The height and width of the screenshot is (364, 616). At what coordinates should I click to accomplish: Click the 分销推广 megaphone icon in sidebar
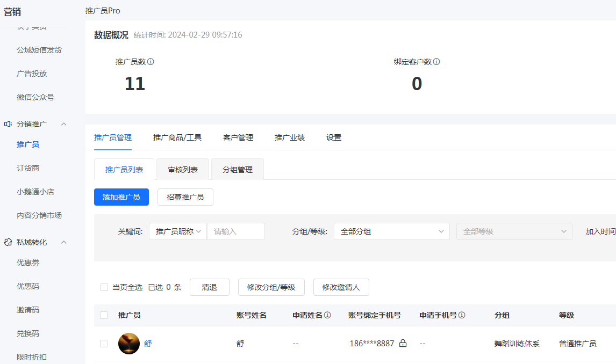(x=8, y=124)
